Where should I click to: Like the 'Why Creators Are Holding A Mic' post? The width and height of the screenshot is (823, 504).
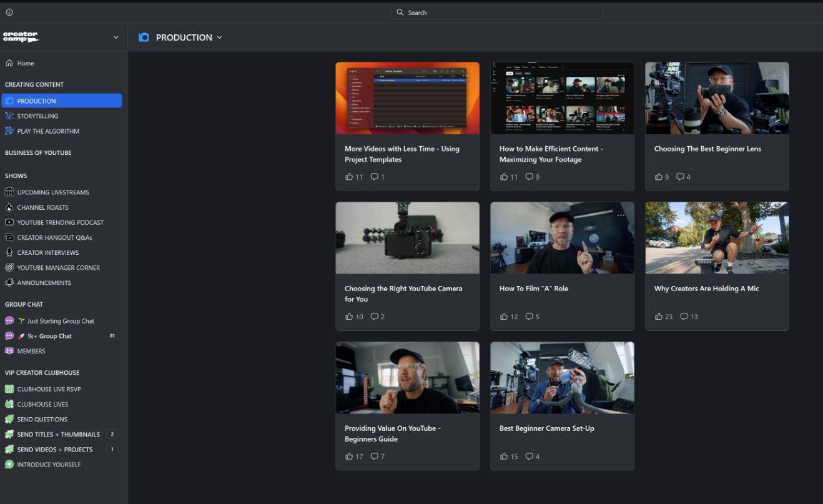[659, 317]
